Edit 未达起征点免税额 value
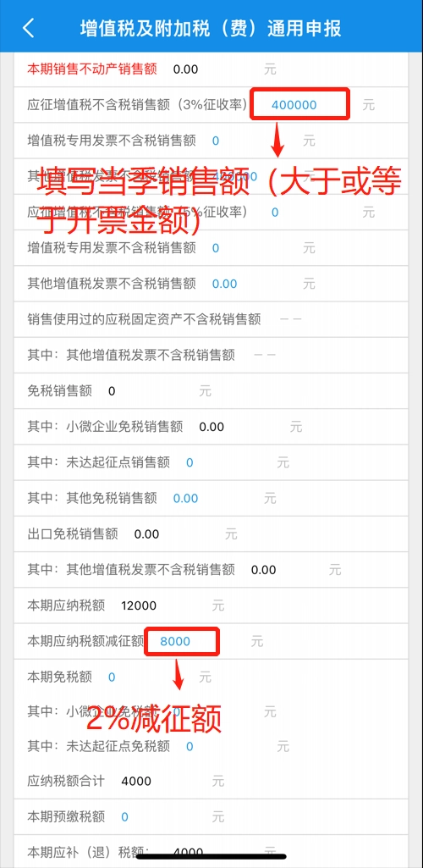Screen dimensions: 423x868 pyautogui.click(x=190, y=747)
